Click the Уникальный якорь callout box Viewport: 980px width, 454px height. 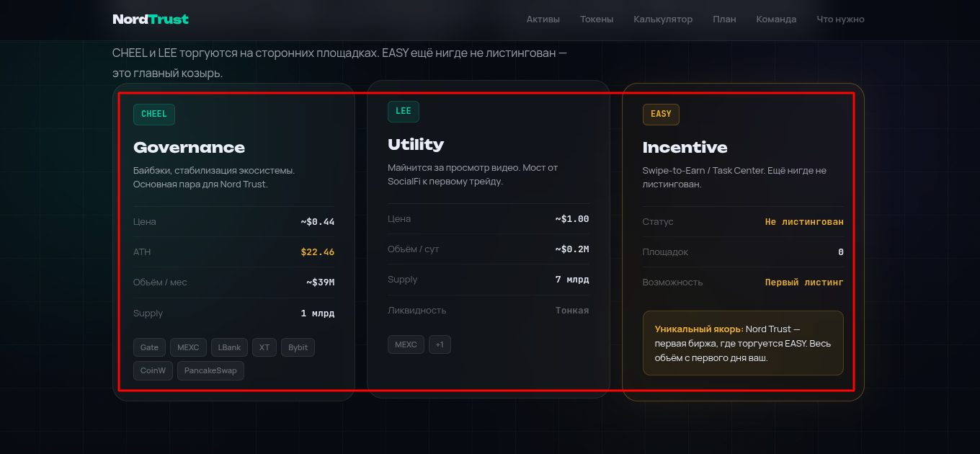point(743,343)
